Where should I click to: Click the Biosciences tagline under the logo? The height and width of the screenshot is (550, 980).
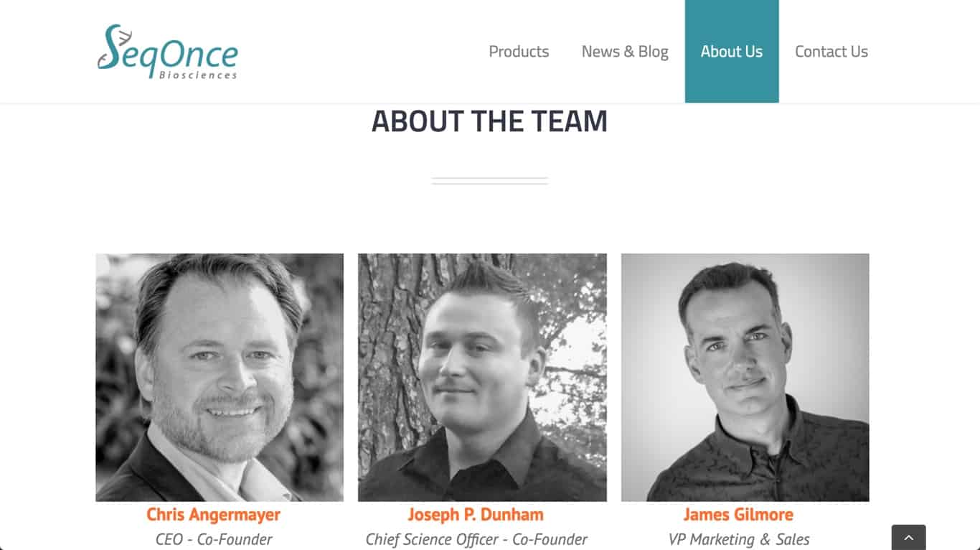(199, 75)
